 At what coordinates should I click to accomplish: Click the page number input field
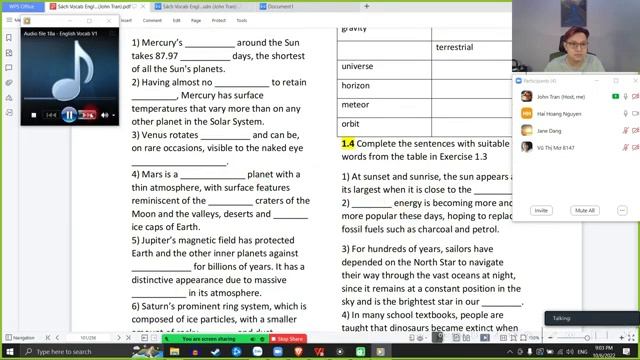(88, 338)
